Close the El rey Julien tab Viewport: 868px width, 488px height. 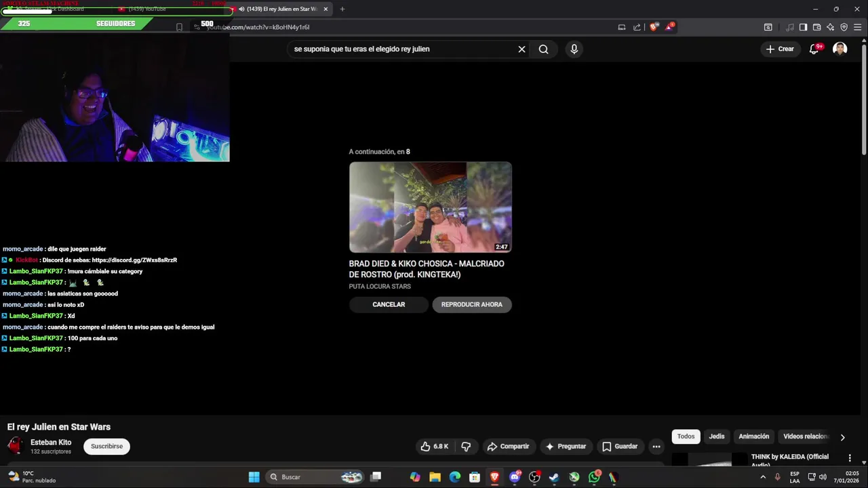pos(325,9)
